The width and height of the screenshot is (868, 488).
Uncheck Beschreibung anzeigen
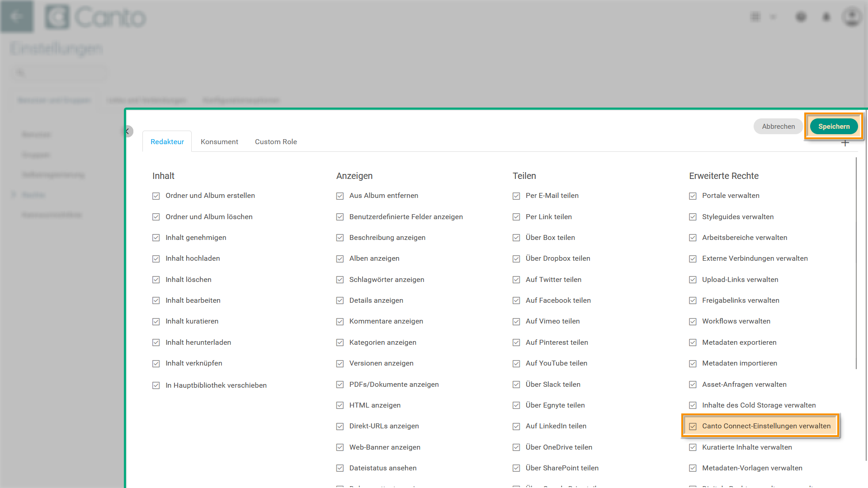click(x=340, y=238)
